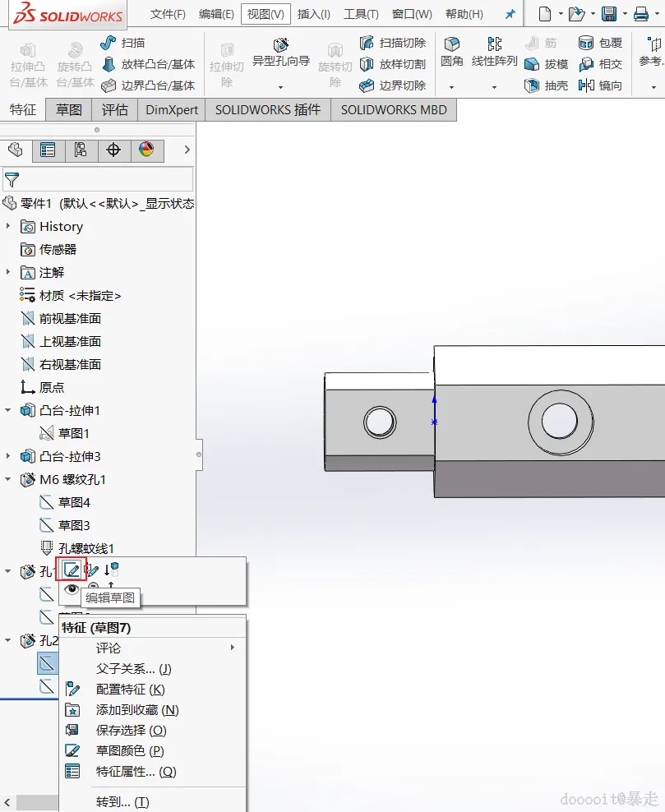Open the DisplayManager color ball tab
The height and width of the screenshot is (812, 665).
coord(146,150)
